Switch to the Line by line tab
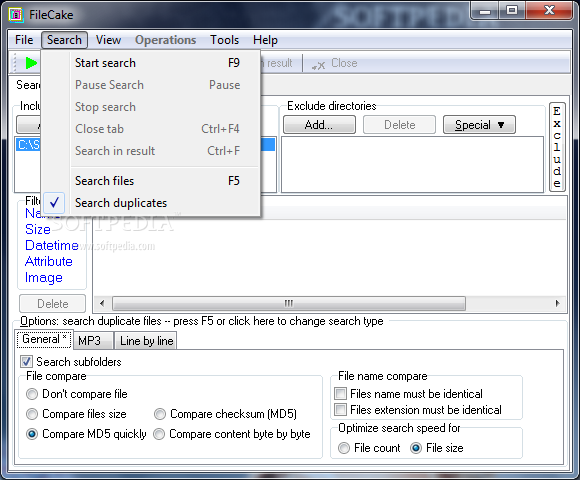This screenshot has height=480, width=580. [146, 341]
